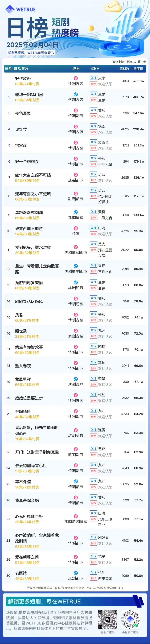Click the male audience icon for 车不外借
Screen dimensions: 150x644
[x=76, y=481]
